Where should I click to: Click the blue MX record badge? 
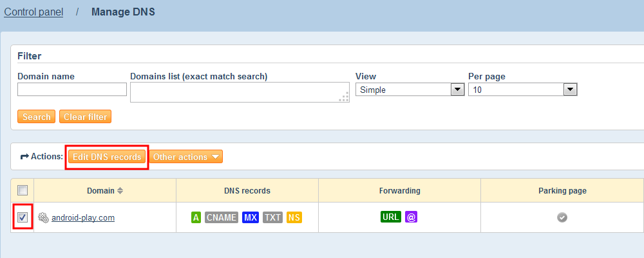tap(251, 217)
